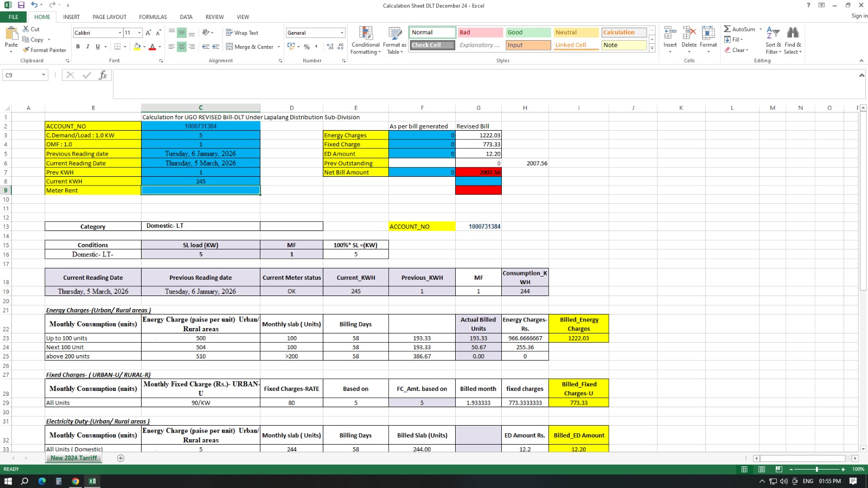Toggle Wrap Text for cell
Viewport: 868px width, 488px height.
pos(241,33)
